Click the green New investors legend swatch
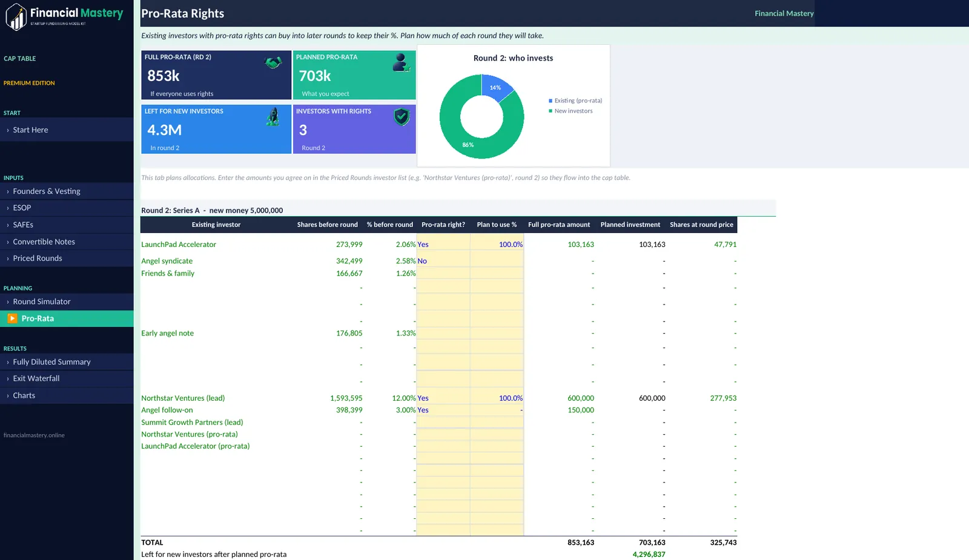The image size is (969, 560). click(x=551, y=111)
